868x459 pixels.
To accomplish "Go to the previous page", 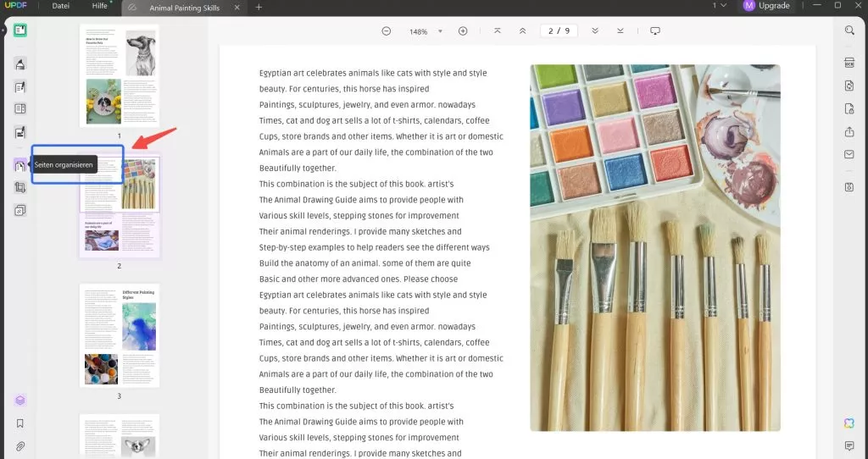I will 522,31.
